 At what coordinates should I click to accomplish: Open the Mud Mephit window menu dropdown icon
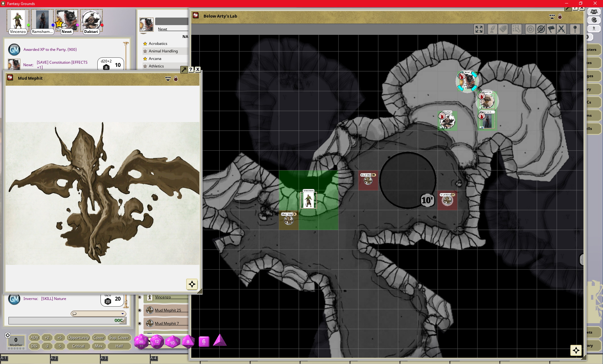pos(168,79)
